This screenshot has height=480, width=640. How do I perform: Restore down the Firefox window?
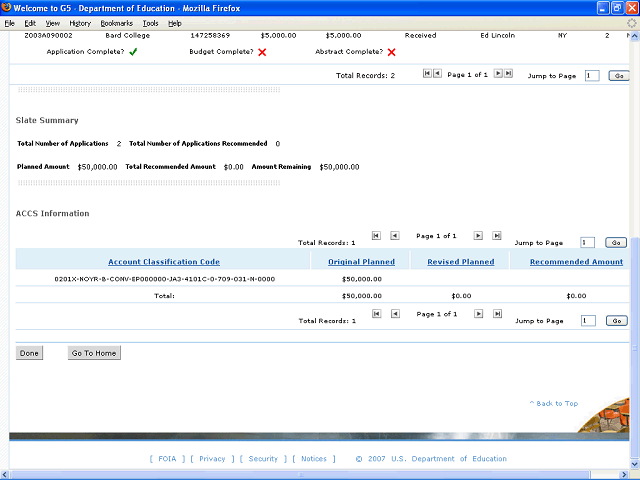[618, 8]
